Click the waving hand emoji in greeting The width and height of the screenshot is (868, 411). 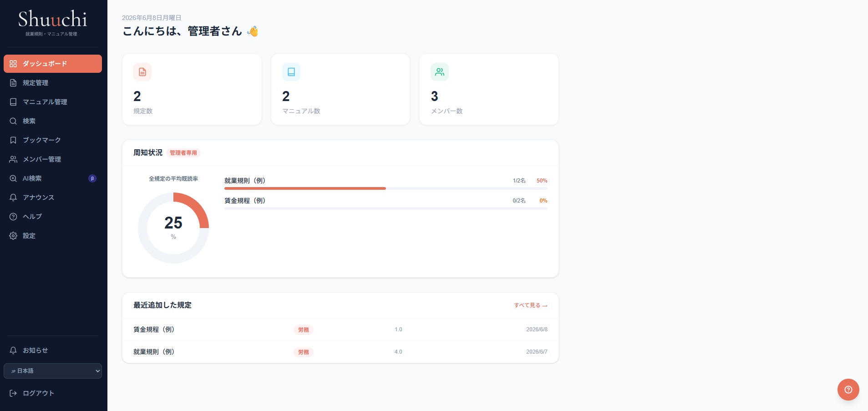coord(253,31)
